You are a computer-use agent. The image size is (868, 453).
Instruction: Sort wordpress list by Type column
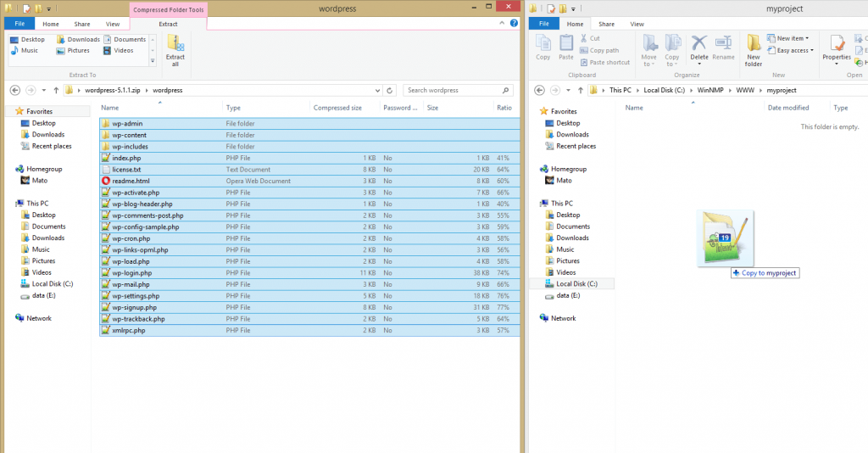point(233,108)
